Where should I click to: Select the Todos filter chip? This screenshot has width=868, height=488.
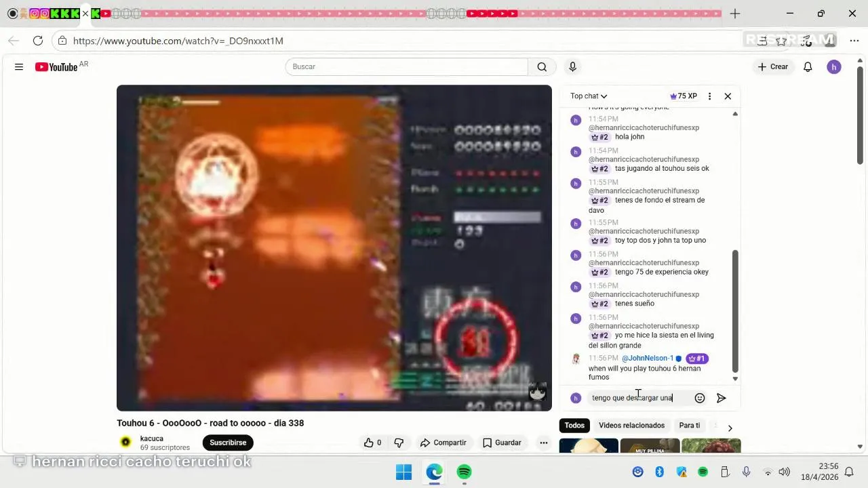[574, 426]
